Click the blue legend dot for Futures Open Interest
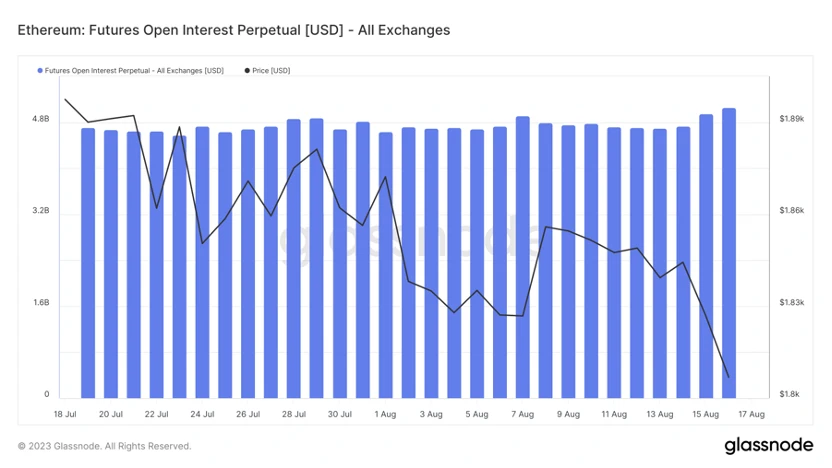The width and height of the screenshot is (832, 468). point(40,71)
